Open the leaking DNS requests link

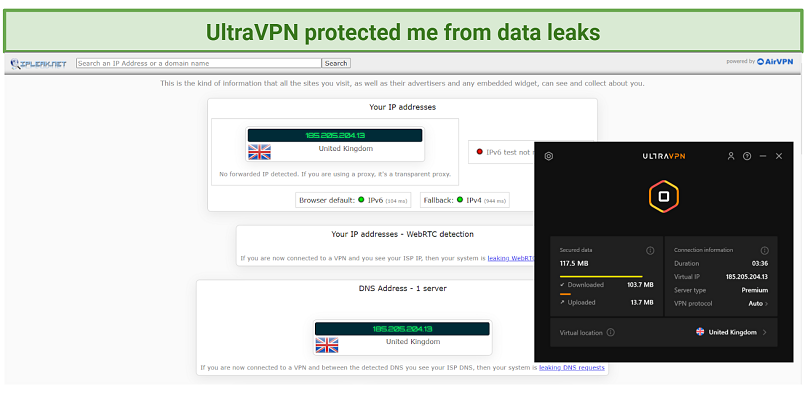(x=572, y=368)
